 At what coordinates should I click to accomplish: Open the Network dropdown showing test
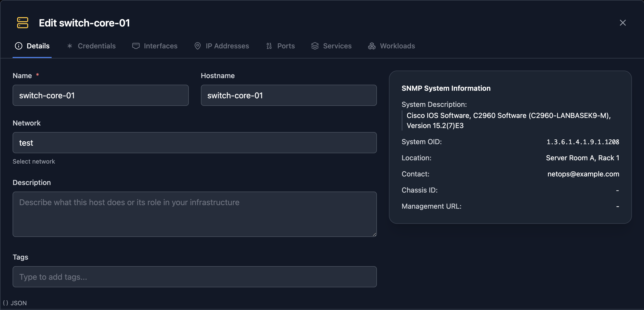tap(195, 143)
